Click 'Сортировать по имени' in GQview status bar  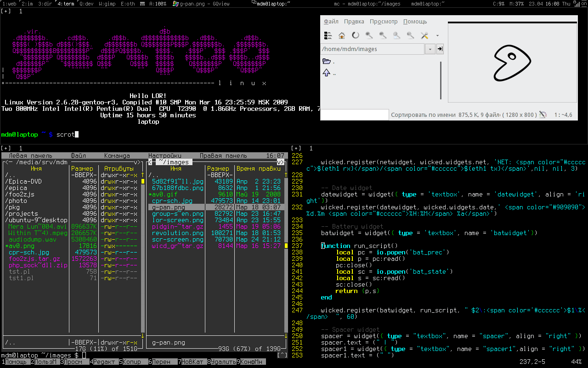coord(423,115)
